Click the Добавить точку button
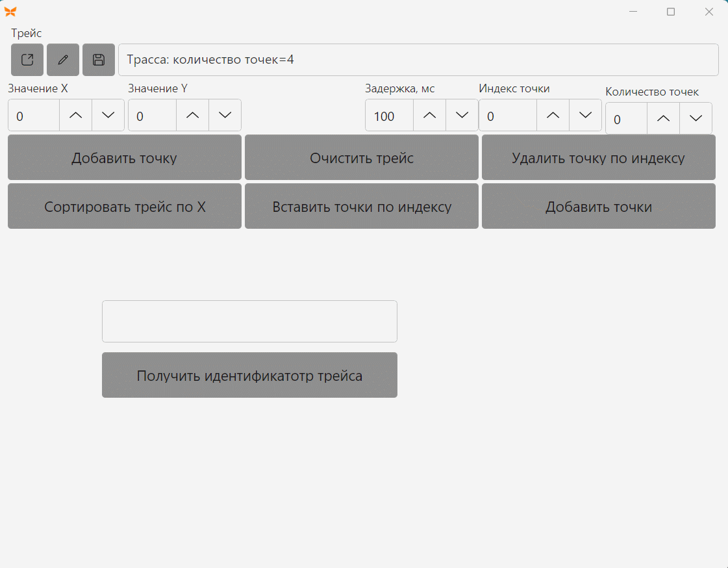Image resolution: width=728 pixels, height=568 pixels. 125,157
